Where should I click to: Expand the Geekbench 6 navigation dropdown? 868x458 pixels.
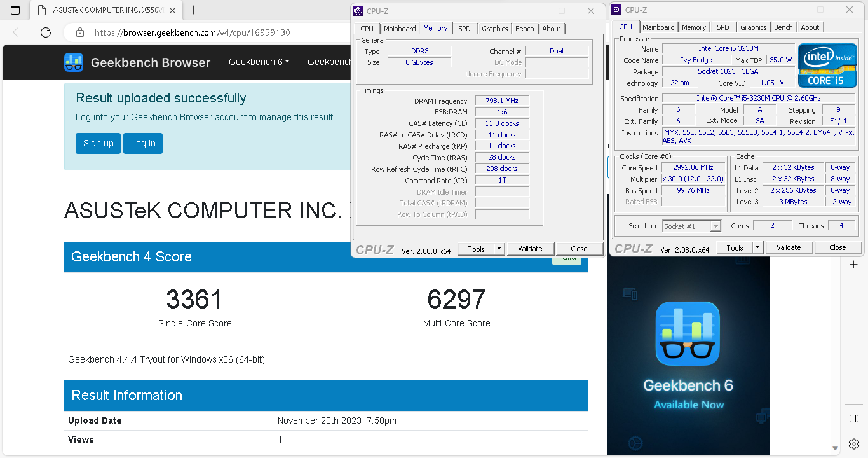(x=259, y=62)
